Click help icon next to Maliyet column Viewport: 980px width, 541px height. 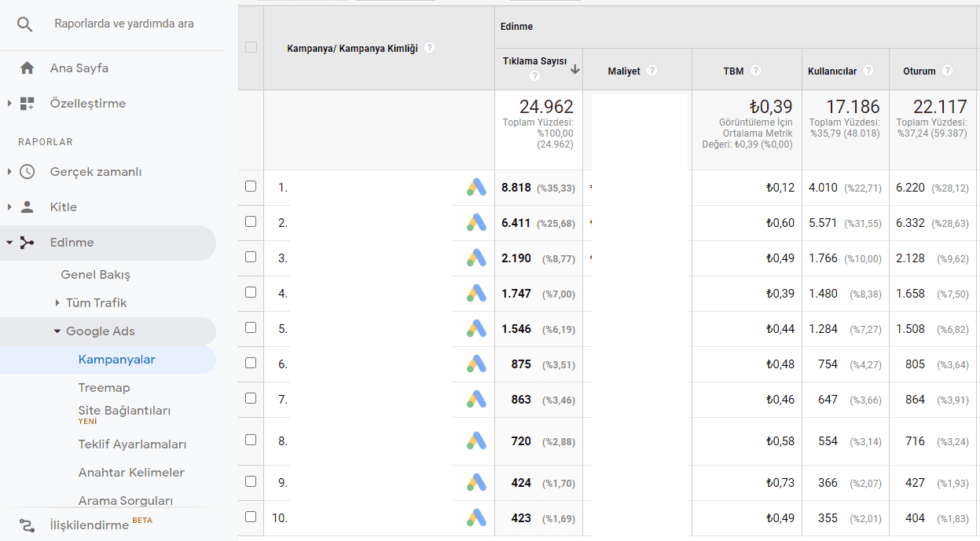point(651,71)
